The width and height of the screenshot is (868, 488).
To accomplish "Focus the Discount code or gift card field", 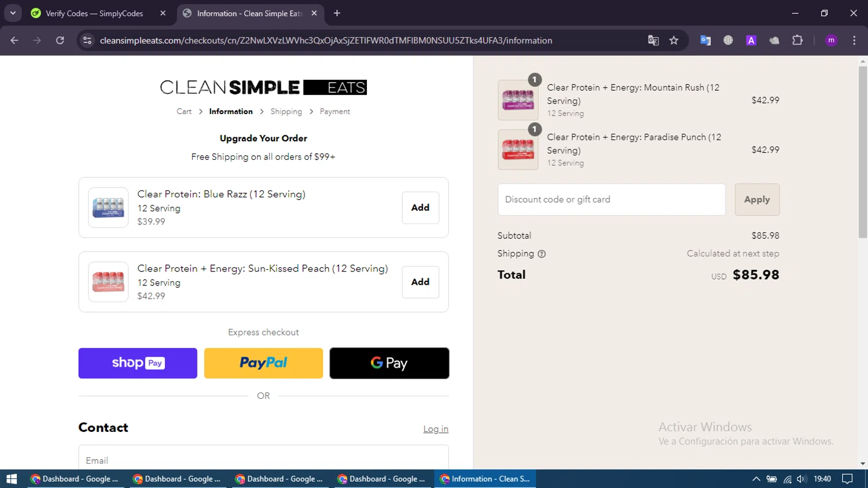I will (612, 200).
